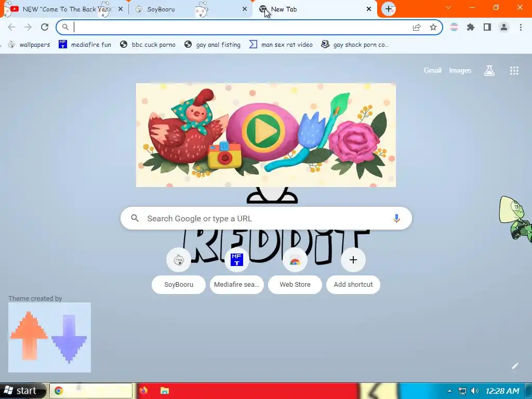The image size is (532, 399).
Task: Open the Web Store shortcut
Action: pos(295,271)
